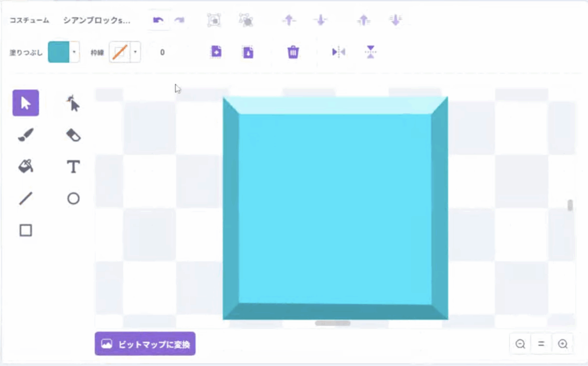Delete selection with trash icon
588x366 pixels.
coord(293,52)
